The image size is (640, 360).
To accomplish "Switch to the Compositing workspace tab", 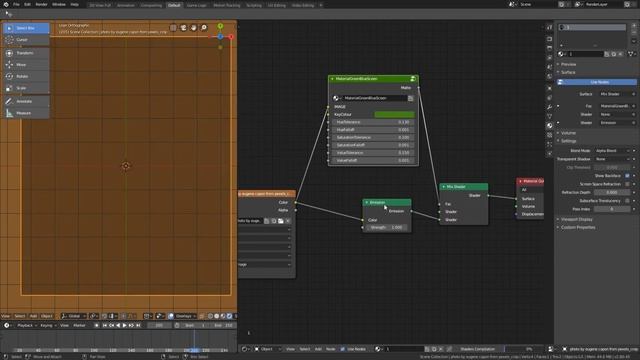I will coord(151,5).
